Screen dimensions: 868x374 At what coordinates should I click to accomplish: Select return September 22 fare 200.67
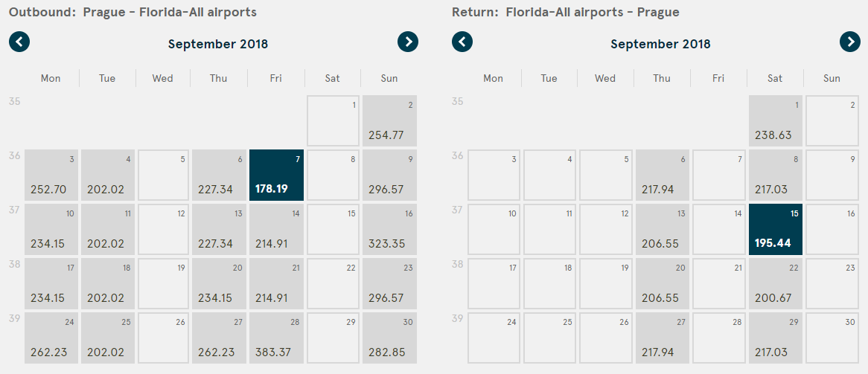776,284
